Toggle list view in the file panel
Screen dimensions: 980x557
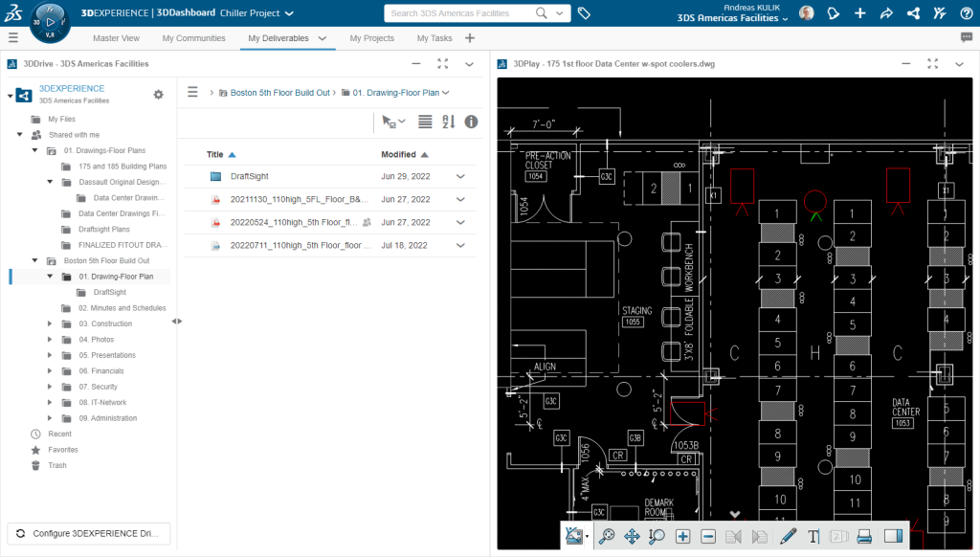[x=425, y=122]
